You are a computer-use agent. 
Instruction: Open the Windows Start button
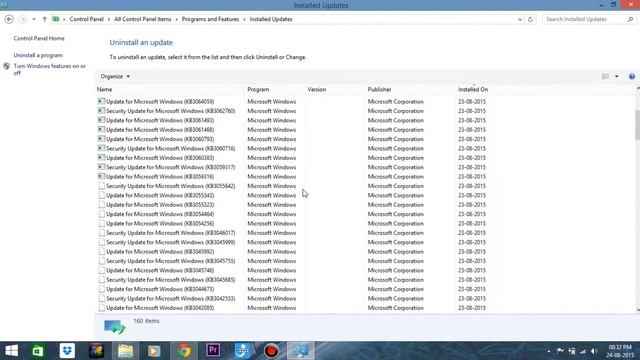point(11,351)
